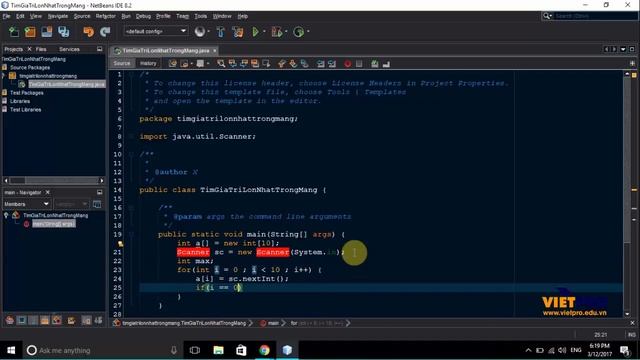640x360 pixels.
Task: Click the lightbulb hint on line 20
Action: [x=120, y=244]
